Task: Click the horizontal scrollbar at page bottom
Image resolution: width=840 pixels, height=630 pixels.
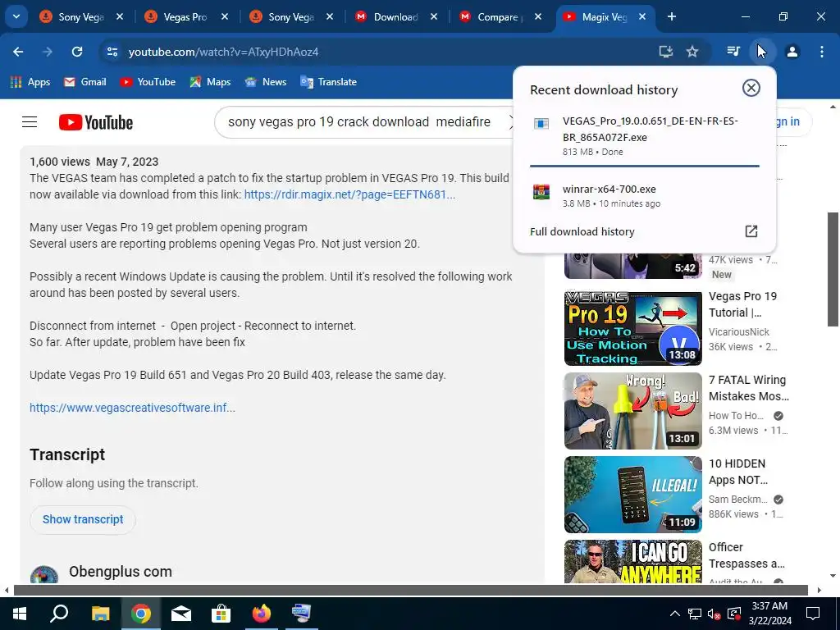Action: tap(410, 591)
